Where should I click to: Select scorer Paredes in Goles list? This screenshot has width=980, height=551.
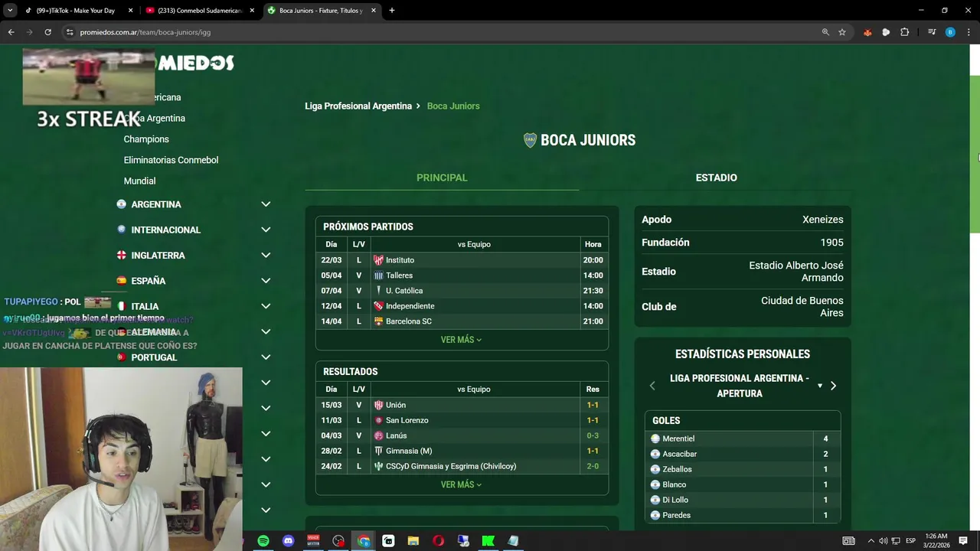(743, 515)
